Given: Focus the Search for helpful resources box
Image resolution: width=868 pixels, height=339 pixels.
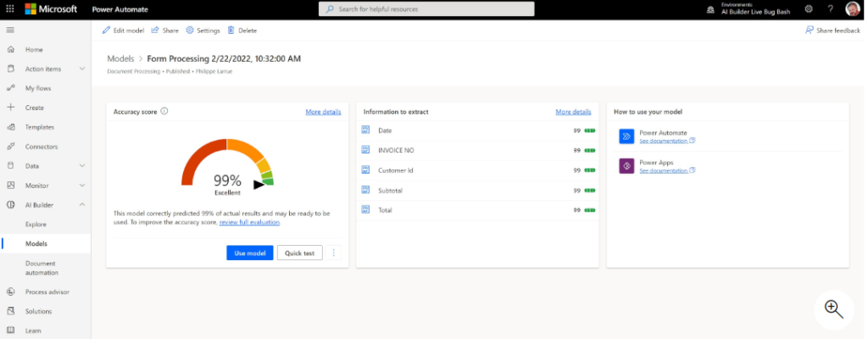Looking at the screenshot, I should [x=426, y=9].
